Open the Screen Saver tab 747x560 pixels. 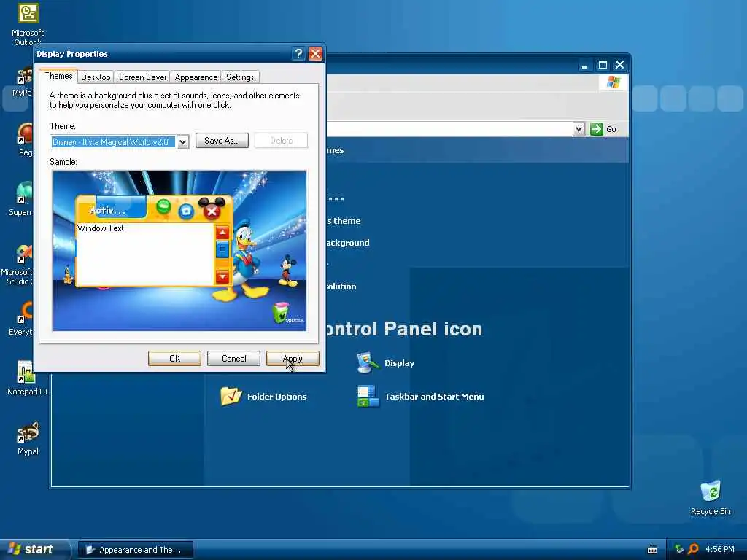pyautogui.click(x=142, y=77)
